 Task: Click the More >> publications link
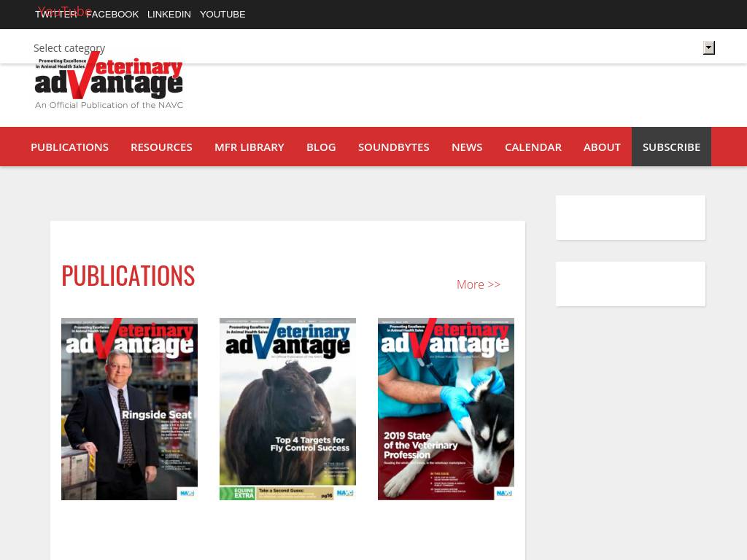(479, 284)
